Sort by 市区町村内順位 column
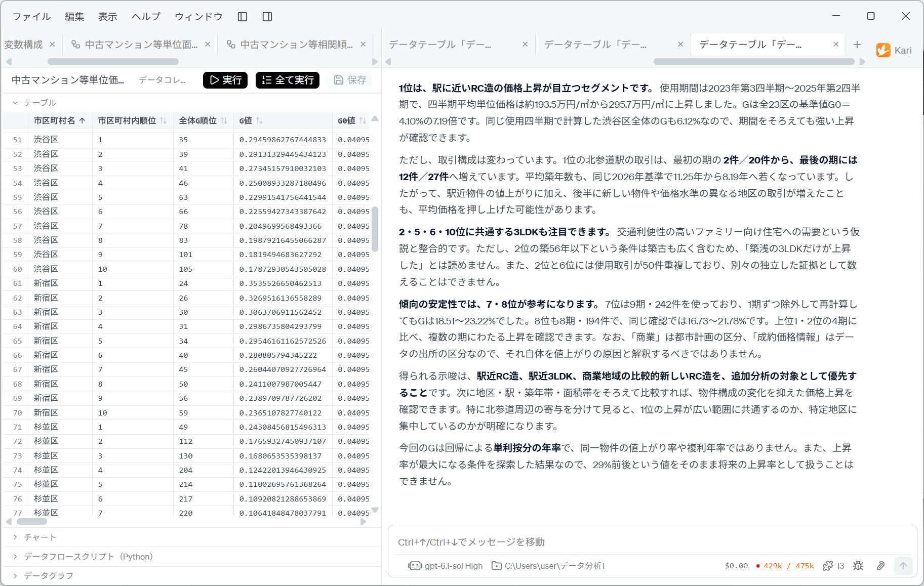Viewport: 924px width, 586px height. [x=132, y=120]
